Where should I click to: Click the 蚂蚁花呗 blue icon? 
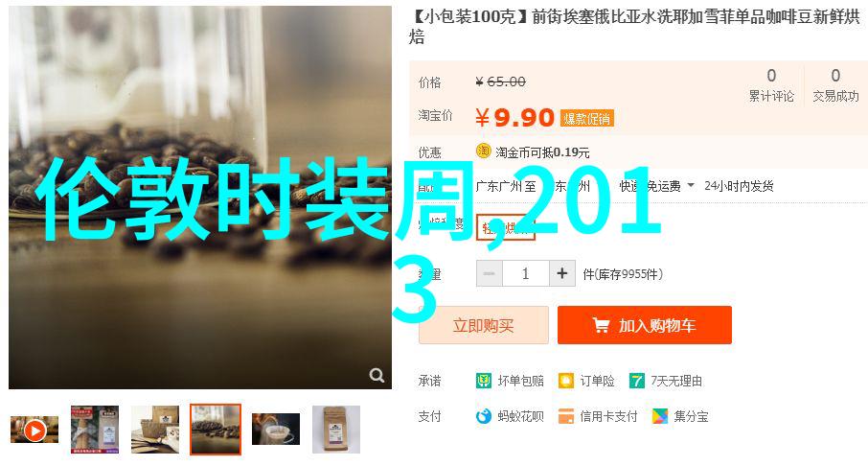pos(484,416)
